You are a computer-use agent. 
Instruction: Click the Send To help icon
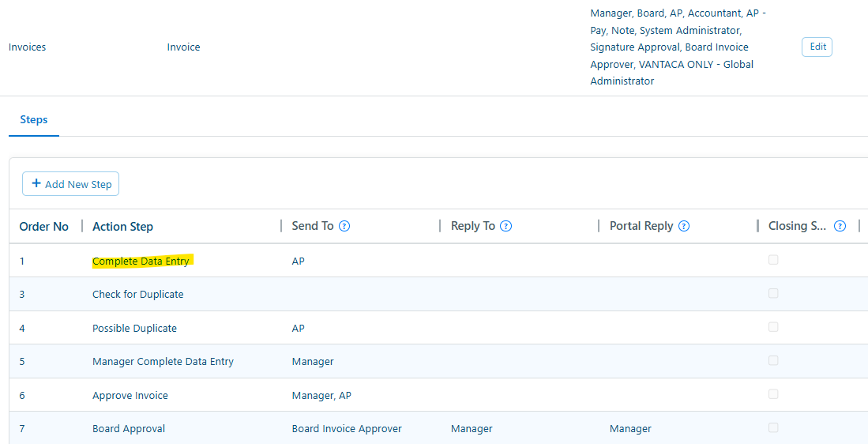(344, 226)
